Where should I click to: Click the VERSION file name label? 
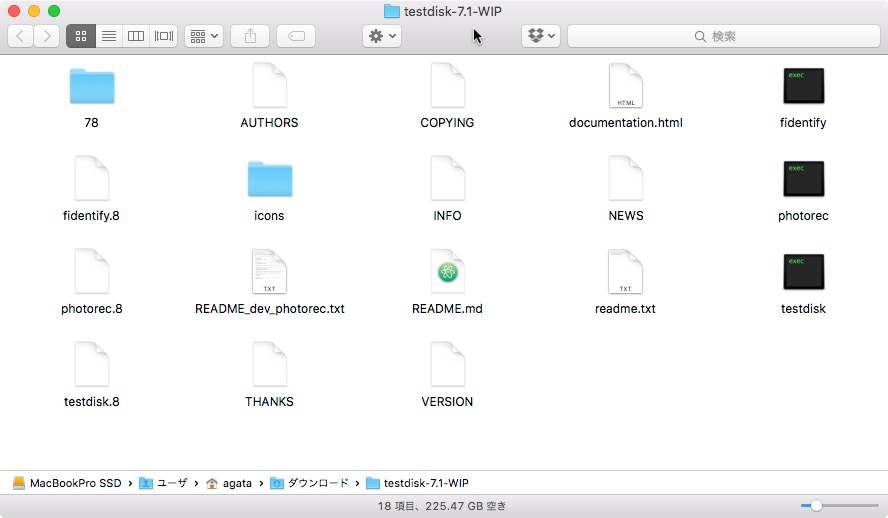447,401
